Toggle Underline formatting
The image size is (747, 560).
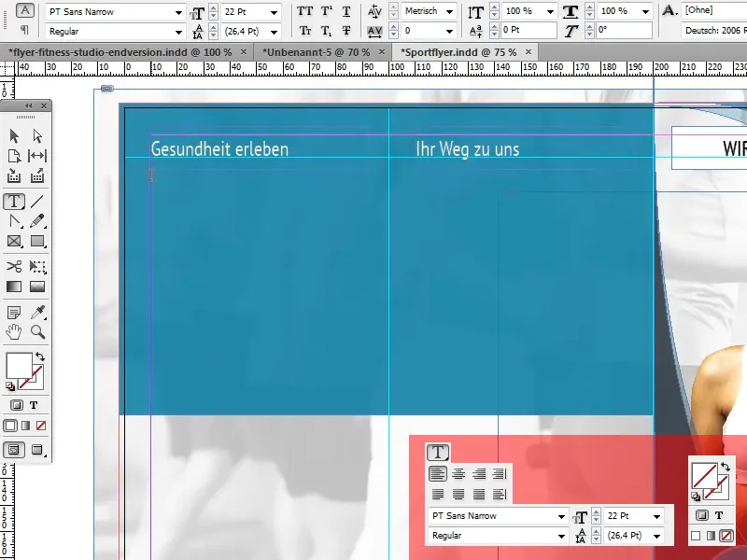pos(346,11)
